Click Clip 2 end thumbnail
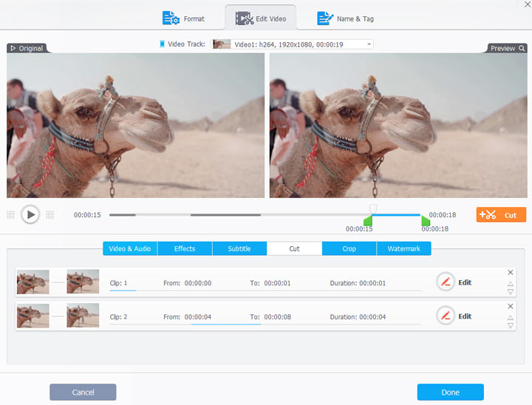Image resolution: width=532 pixels, height=405 pixels. [x=83, y=316]
